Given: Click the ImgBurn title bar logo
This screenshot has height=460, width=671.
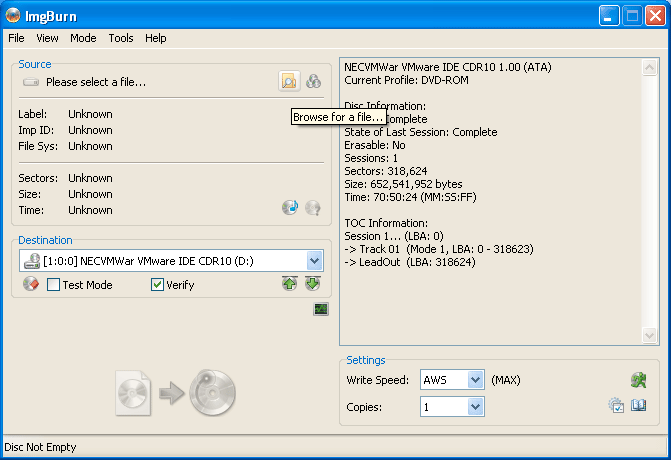Looking at the screenshot, I should point(13,15).
